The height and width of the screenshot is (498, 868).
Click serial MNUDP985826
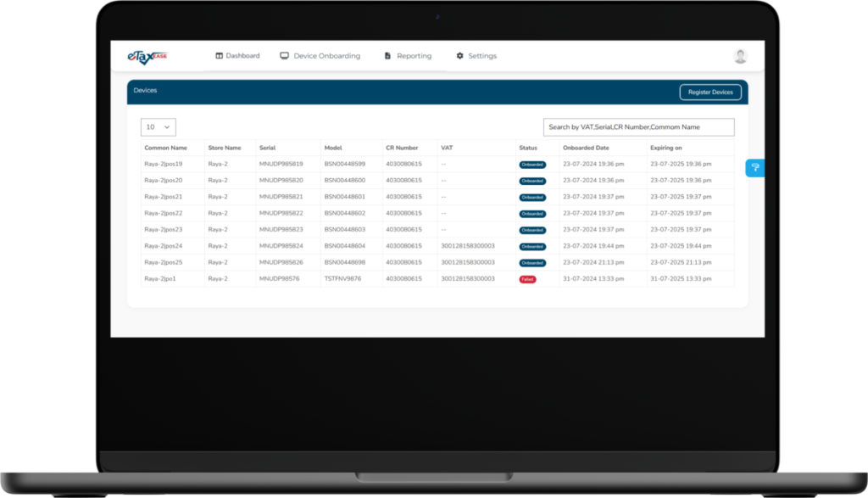(281, 262)
